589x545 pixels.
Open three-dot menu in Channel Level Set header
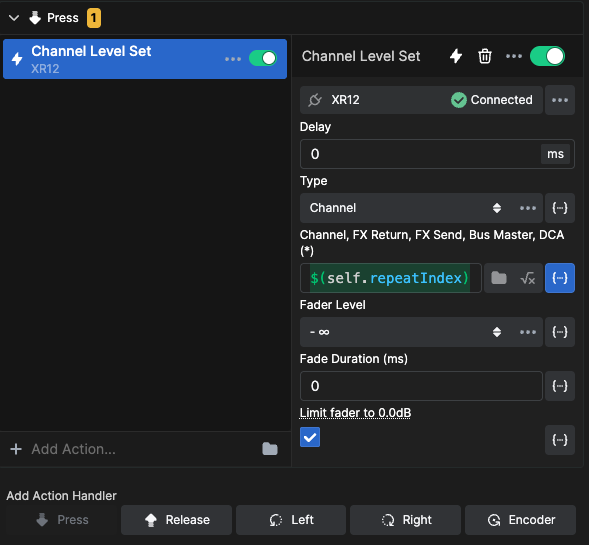point(514,56)
